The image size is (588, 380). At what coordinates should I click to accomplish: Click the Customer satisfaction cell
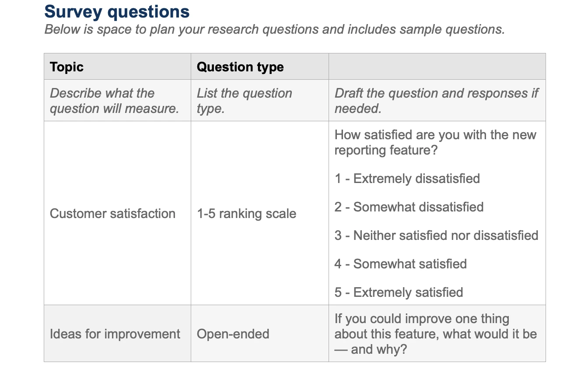click(x=117, y=213)
